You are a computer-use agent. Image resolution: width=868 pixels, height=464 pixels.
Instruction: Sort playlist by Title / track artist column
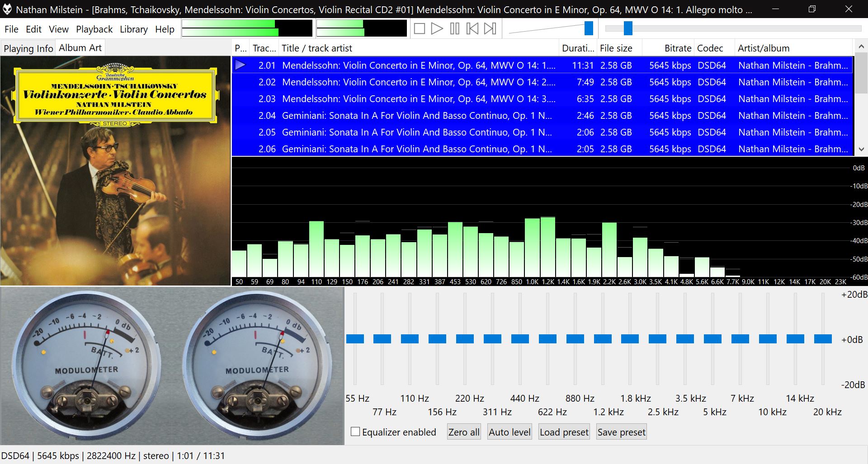point(419,48)
